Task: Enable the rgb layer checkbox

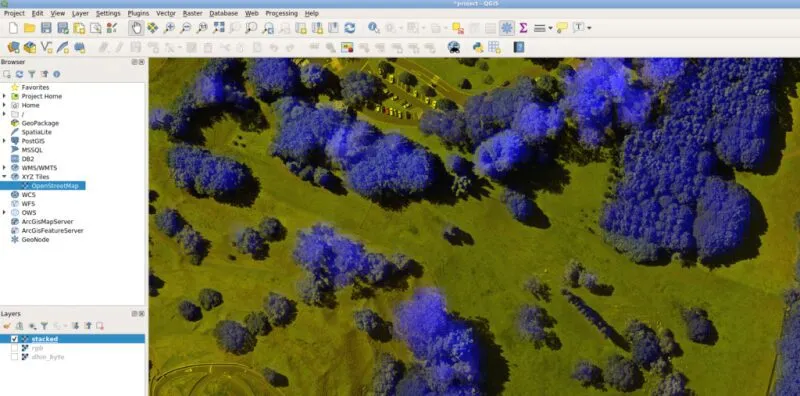Action: click(14, 348)
